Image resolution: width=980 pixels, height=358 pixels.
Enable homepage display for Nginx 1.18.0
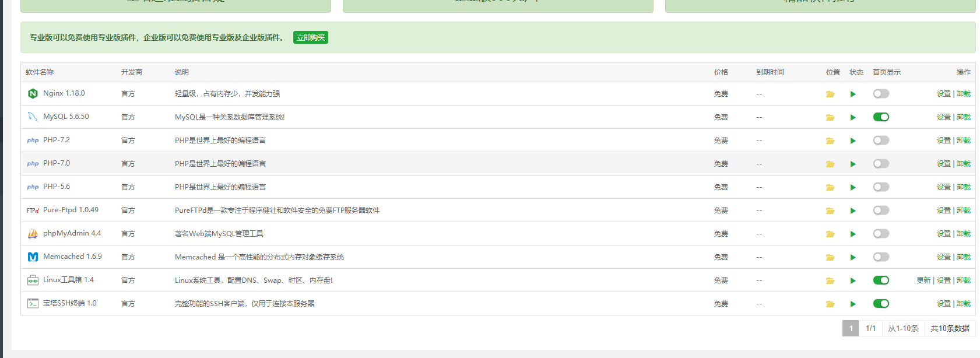pyautogui.click(x=881, y=94)
